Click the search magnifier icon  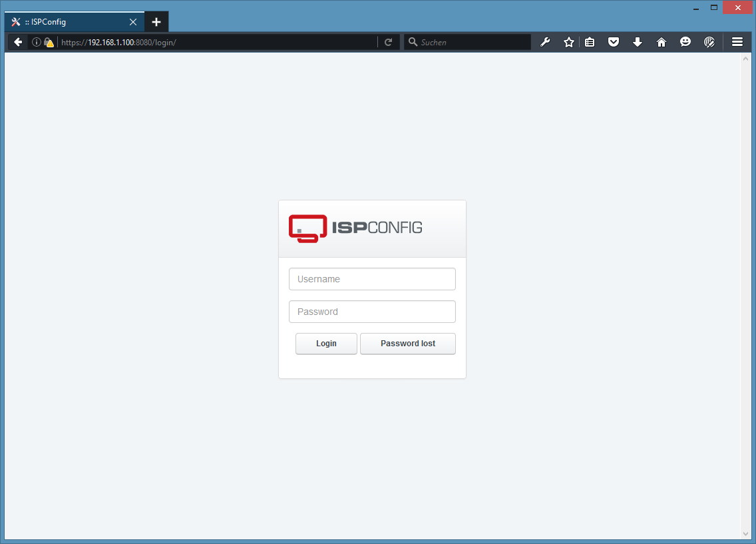point(413,42)
